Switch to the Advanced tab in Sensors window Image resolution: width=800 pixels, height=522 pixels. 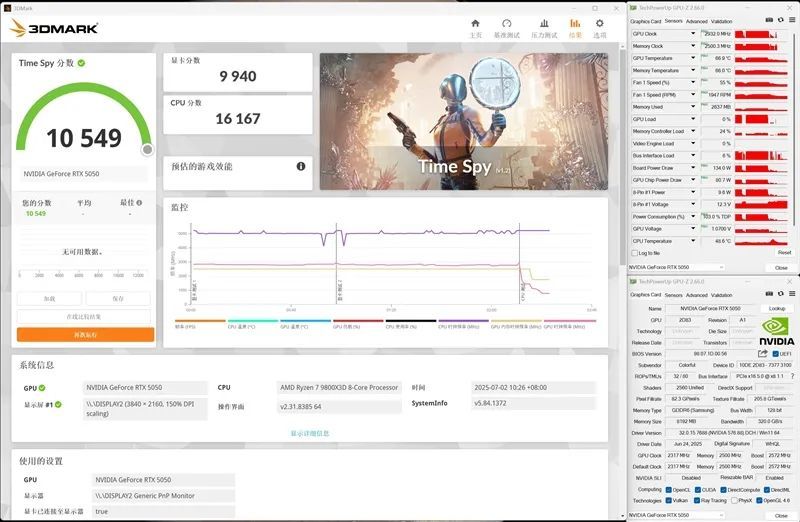696,21
